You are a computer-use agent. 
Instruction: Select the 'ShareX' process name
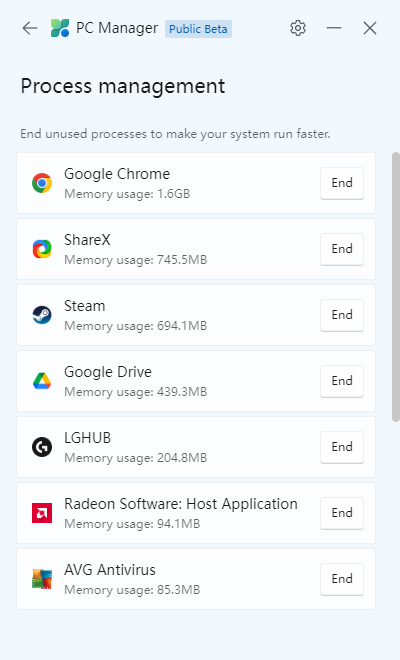point(87,240)
